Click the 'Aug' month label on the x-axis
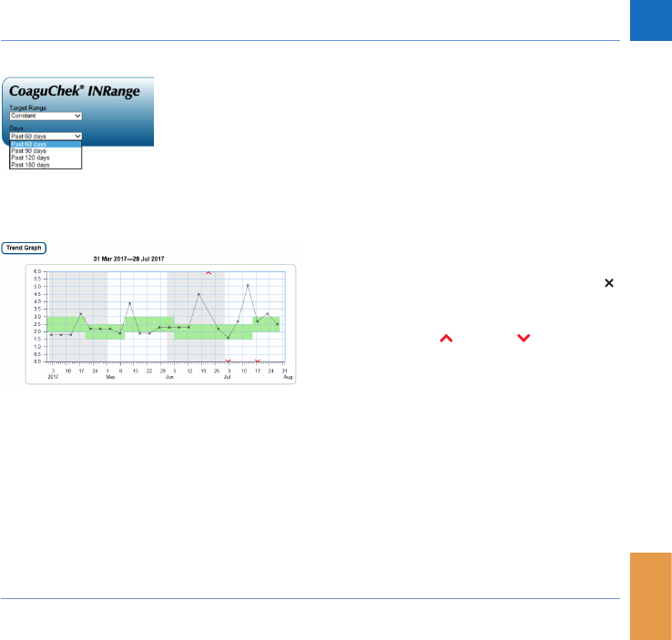 point(288,377)
